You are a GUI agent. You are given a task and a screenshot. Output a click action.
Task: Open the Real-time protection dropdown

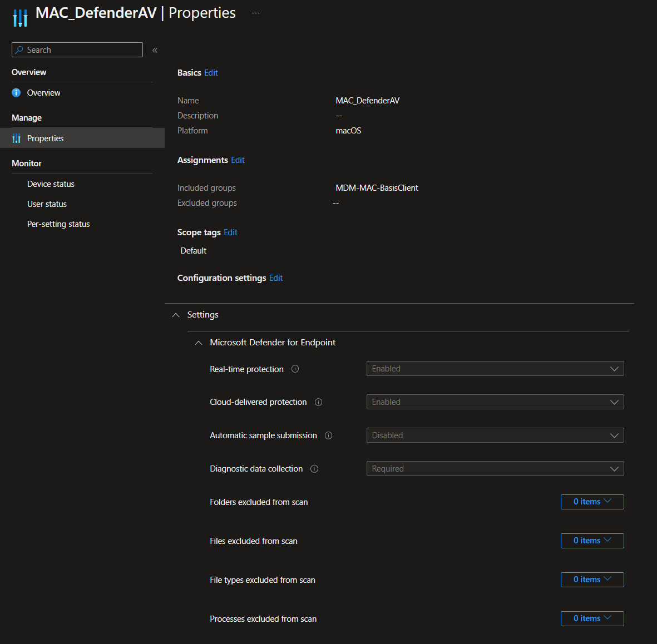495,369
